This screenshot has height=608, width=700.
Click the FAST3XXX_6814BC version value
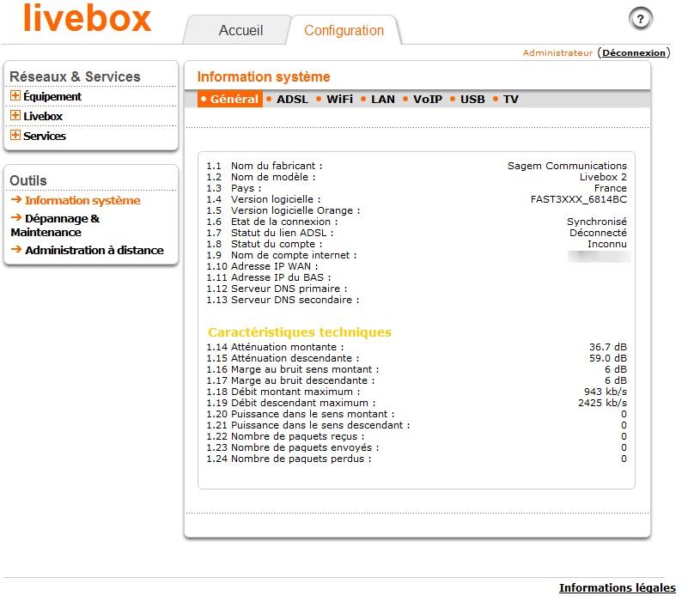tap(579, 199)
